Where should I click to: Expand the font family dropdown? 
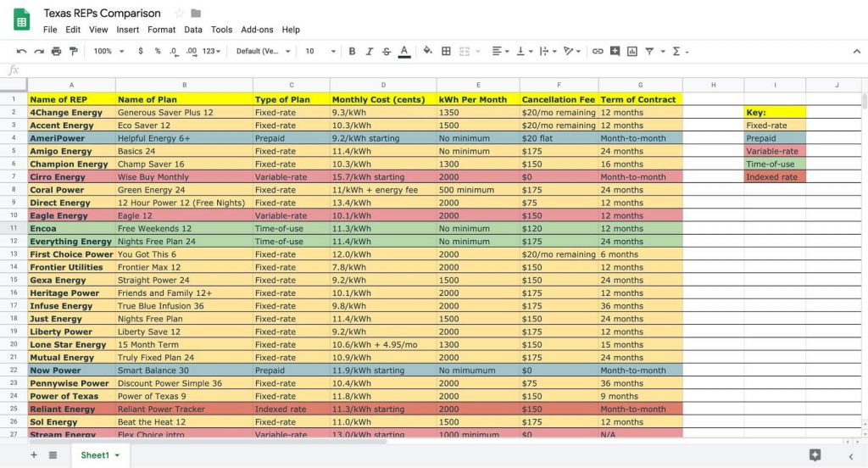(263, 52)
